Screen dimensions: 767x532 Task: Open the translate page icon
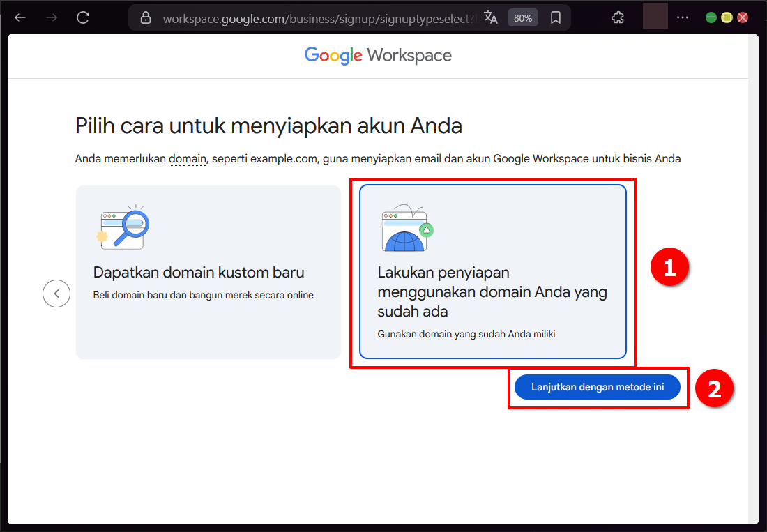(x=491, y=17)
